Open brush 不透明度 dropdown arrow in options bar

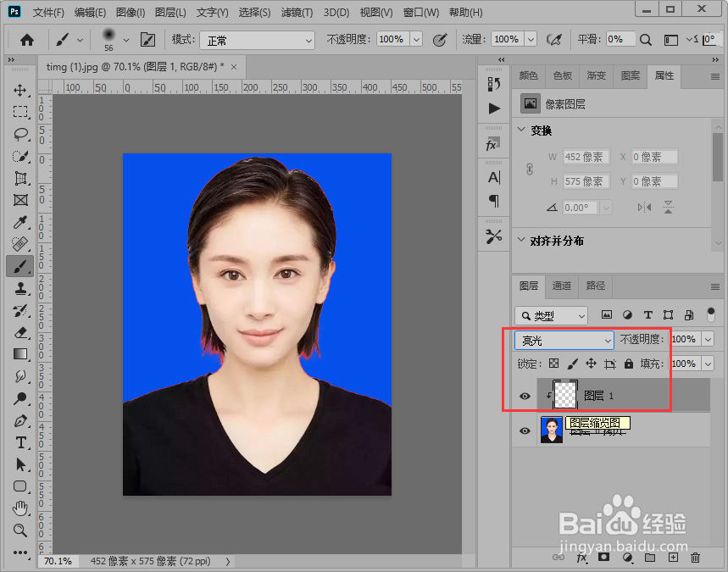tap(416, 40)
